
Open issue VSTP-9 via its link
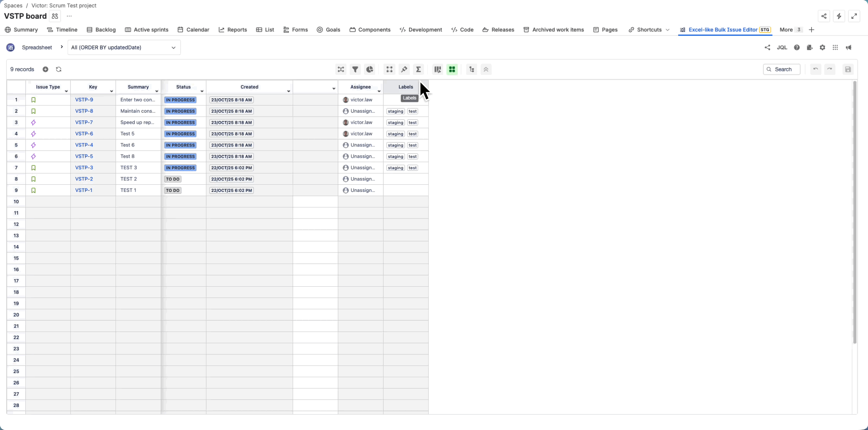[84, 100]
